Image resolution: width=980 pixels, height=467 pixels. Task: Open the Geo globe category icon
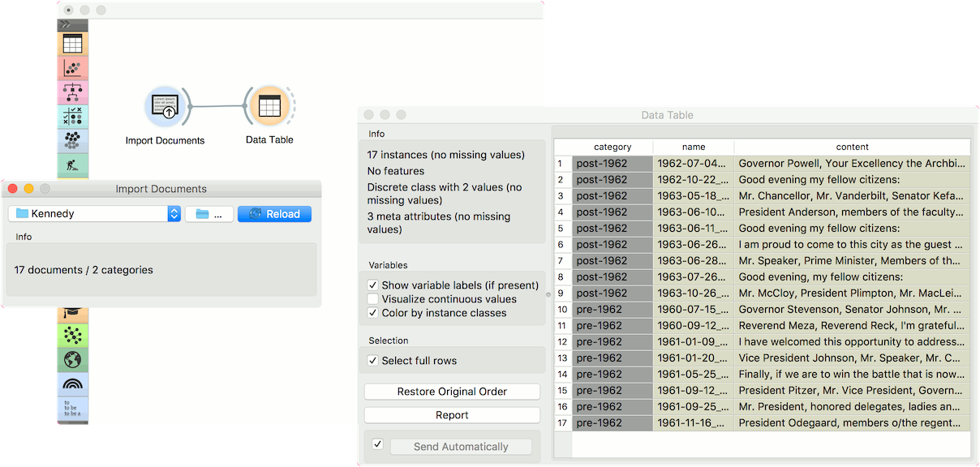coord(72,359)
